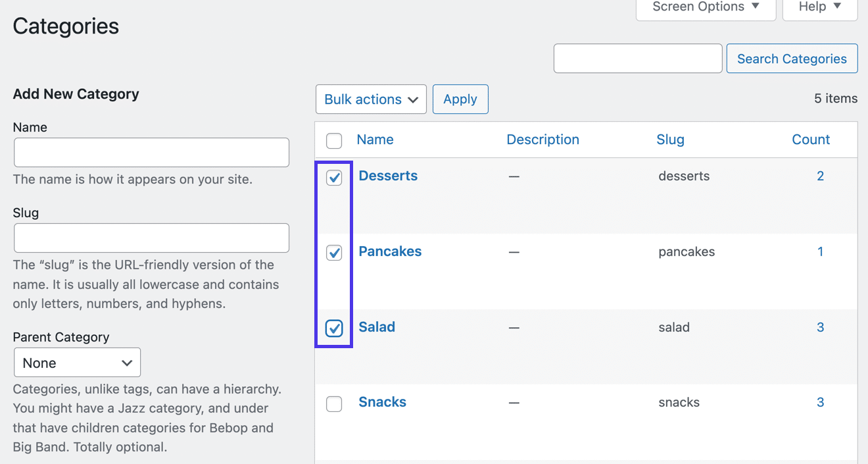
Task: Sort the table by Count column
Action: (x=811, y=139)
